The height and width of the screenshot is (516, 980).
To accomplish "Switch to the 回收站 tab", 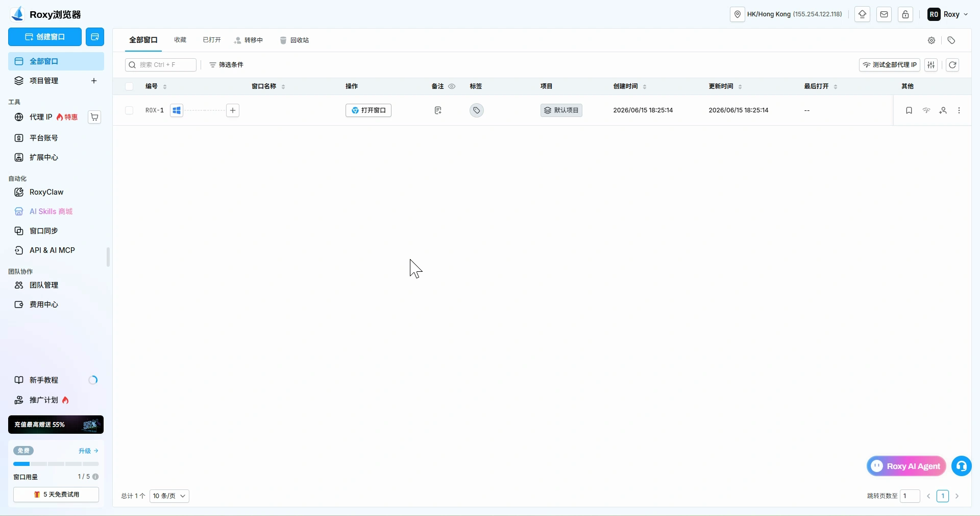I will 295,40.
